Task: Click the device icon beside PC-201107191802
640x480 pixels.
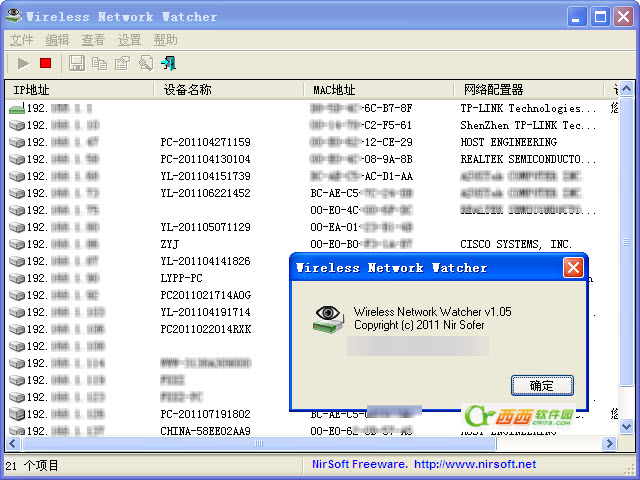Action: tap(17, 414)
